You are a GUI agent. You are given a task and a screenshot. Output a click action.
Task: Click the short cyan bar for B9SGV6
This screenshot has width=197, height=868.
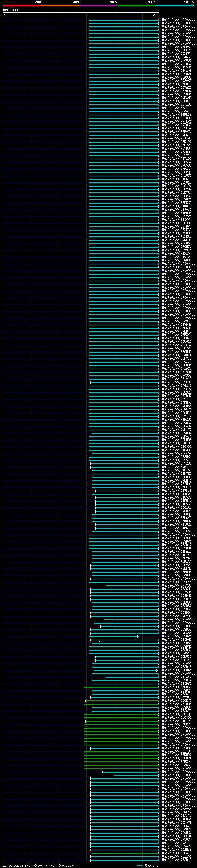(114, 636)
